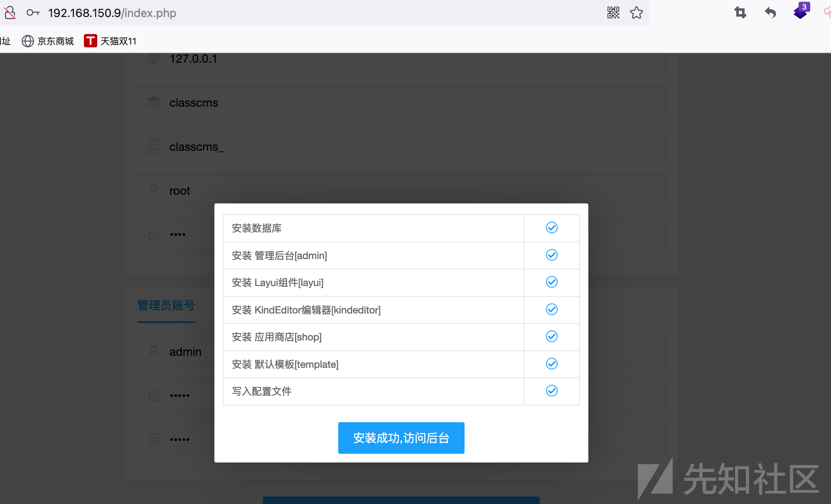Click the database icon beside the classcms field
Image resolution: width=831 pixels, height=504 pixels.
tap(153, 102)
